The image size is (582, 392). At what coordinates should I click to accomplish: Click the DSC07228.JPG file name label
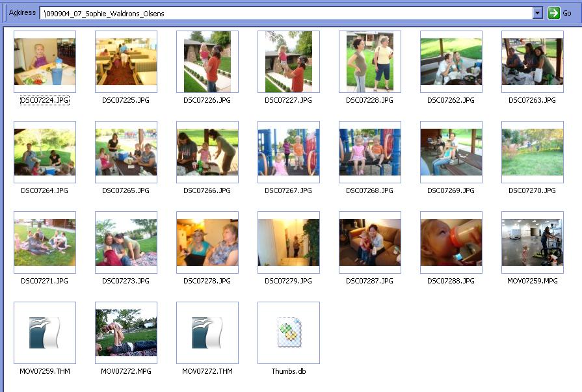tap(370, 100)
